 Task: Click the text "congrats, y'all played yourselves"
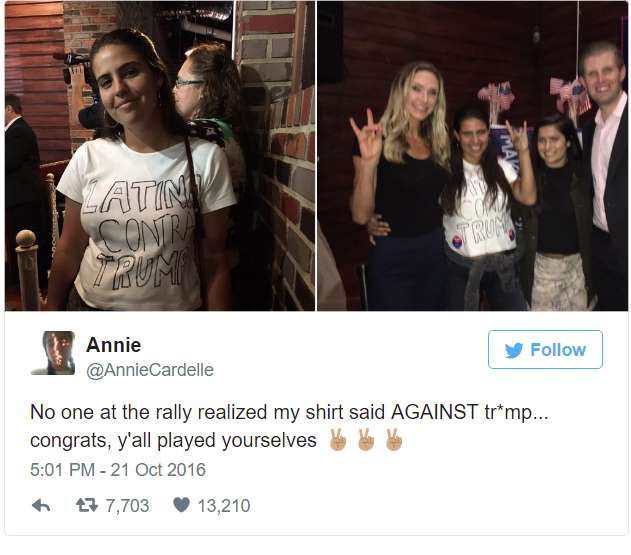pyautogui.click(x=173, y=440)
